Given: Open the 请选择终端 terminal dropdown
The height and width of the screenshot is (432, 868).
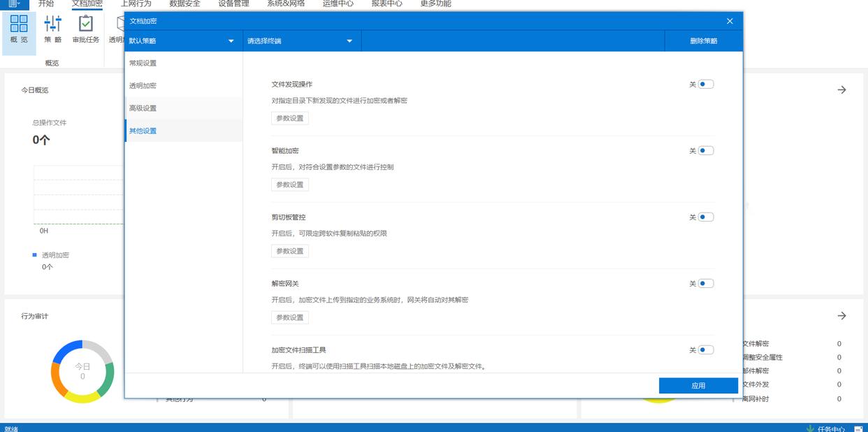Looking at the screenshot, I should click(301, 41).
